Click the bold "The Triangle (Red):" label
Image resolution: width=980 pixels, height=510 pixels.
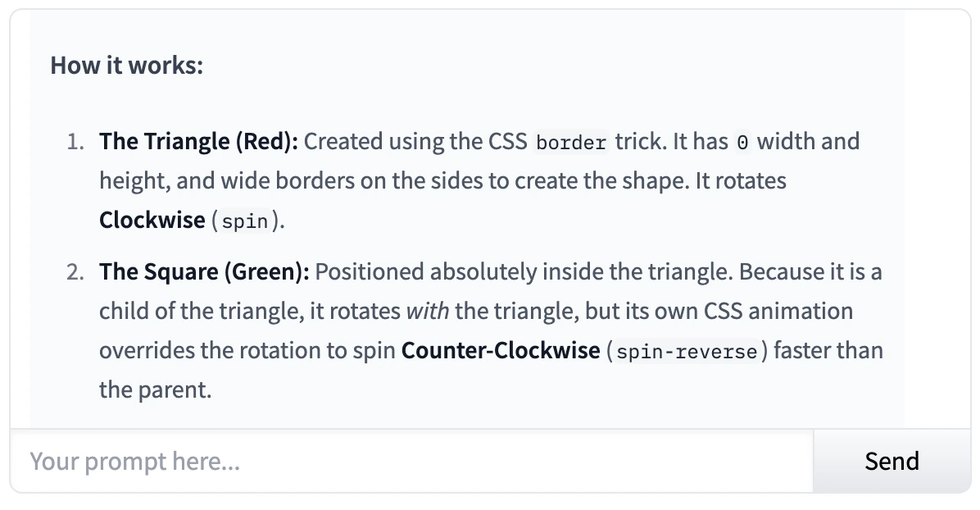coord(198,142)
